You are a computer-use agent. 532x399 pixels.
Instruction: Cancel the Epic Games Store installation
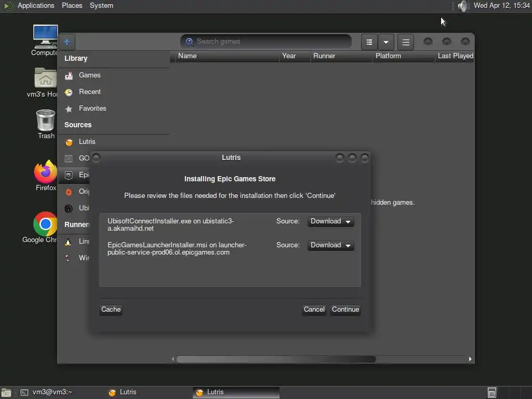(314, 310)
